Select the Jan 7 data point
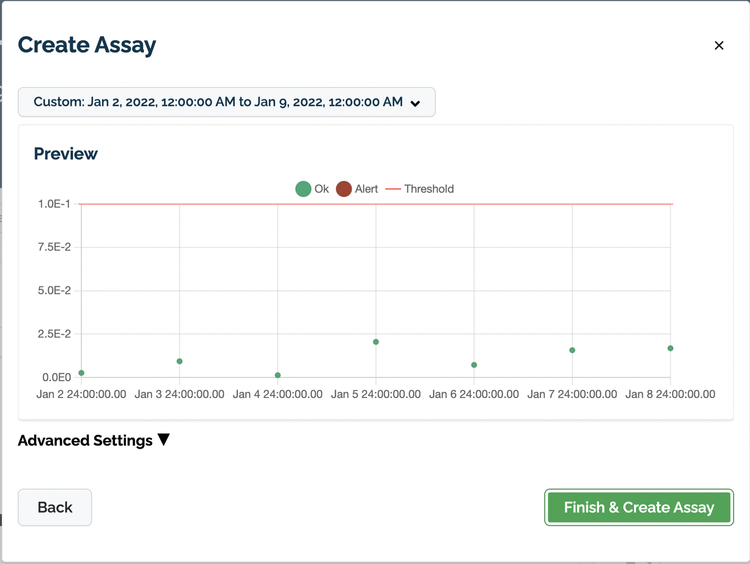The height and width of the screenshot is (564, 750). (x=572, y=350)
